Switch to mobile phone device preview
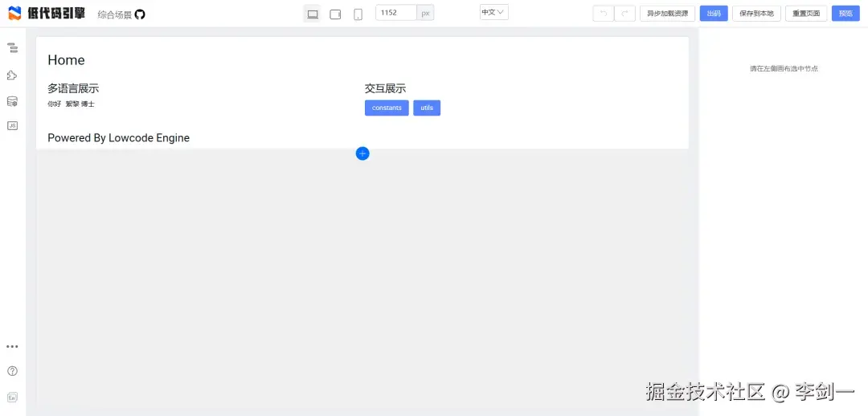This screenshot has width=868, height=416. pos(358,14)
